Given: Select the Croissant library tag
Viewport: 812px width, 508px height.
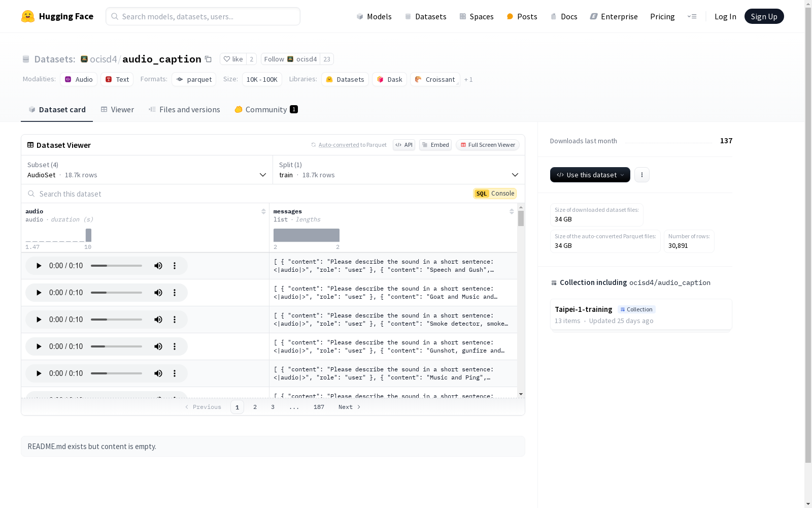Looking at the screenshot, I should [435, 79].
